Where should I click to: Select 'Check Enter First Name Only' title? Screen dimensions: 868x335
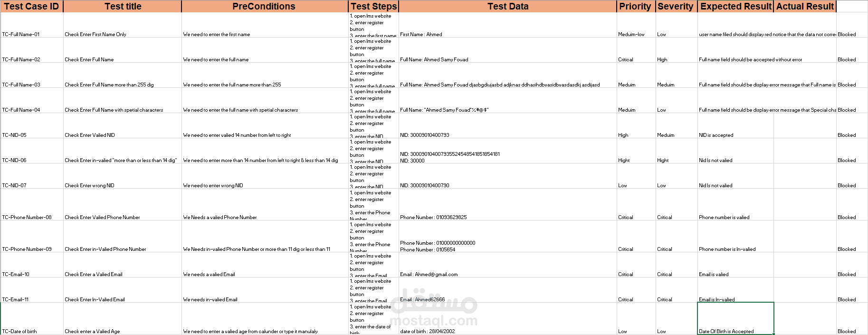point(123,25)
